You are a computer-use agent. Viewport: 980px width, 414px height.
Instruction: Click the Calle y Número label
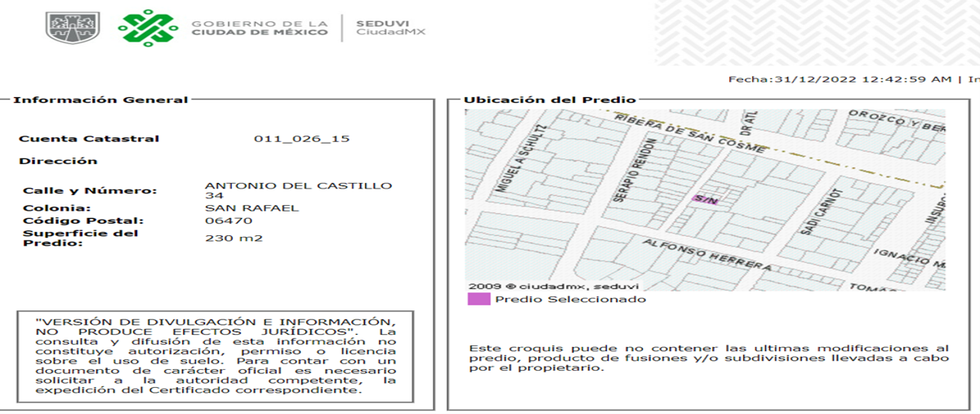[x=90, y=191]
